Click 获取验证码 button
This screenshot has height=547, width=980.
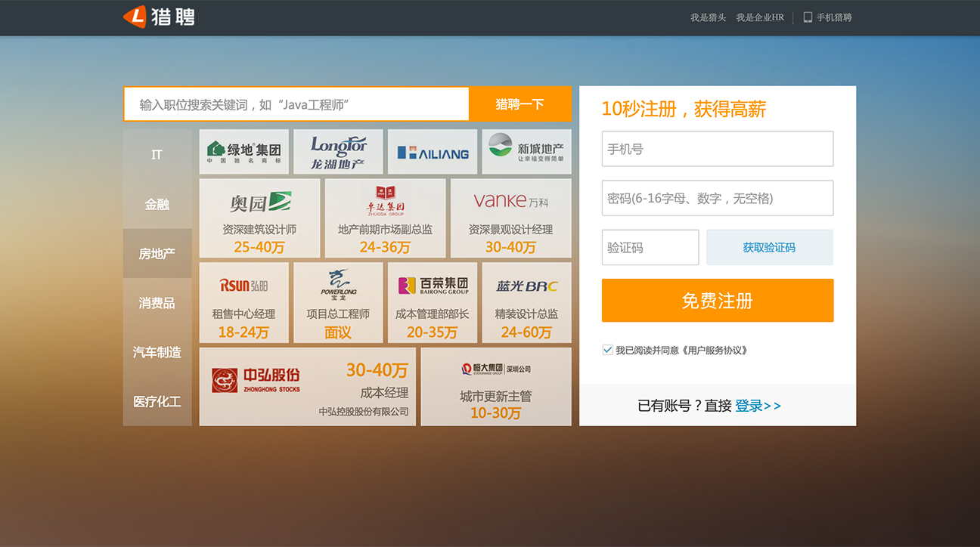[770, 247]
